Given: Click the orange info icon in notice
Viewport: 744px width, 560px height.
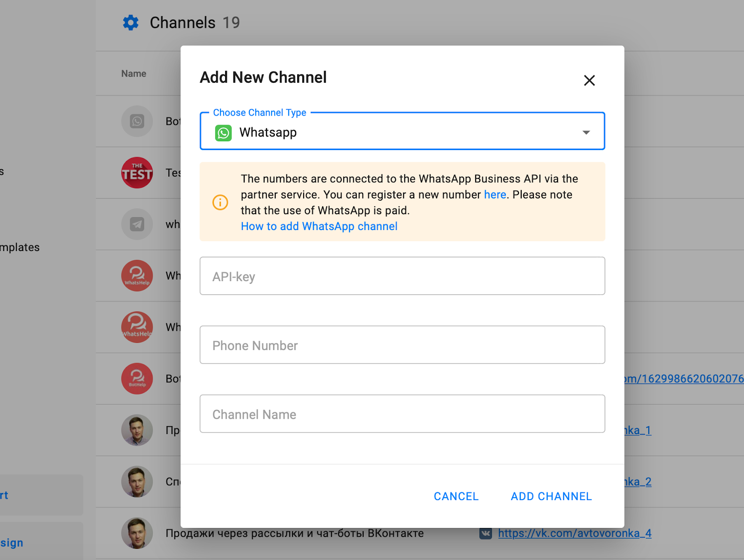Looking at the screenshot, I should point(220,202).
